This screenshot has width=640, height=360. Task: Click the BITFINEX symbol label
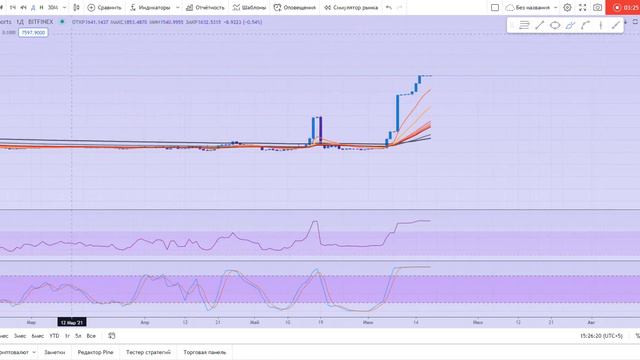pos(40,22)
